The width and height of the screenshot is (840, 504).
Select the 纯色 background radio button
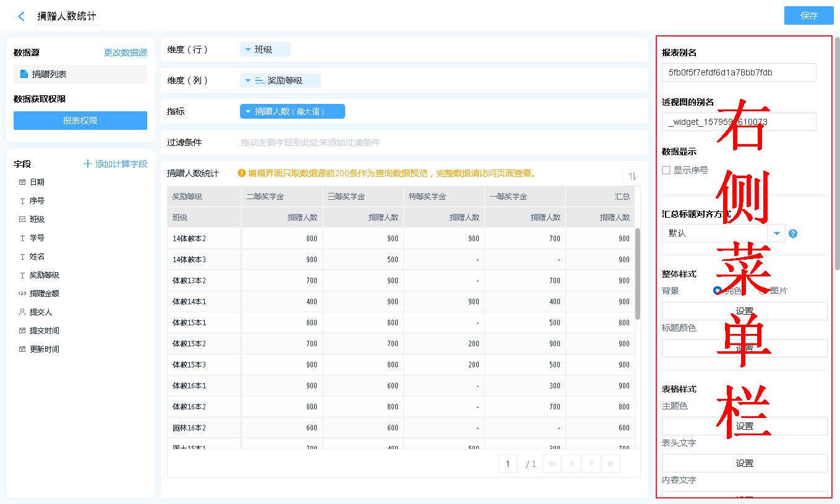718,291
